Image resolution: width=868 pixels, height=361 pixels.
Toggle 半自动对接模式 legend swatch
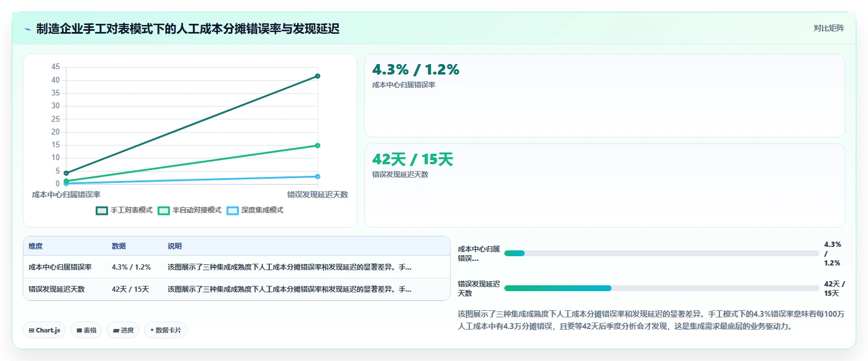coord(164,210)
